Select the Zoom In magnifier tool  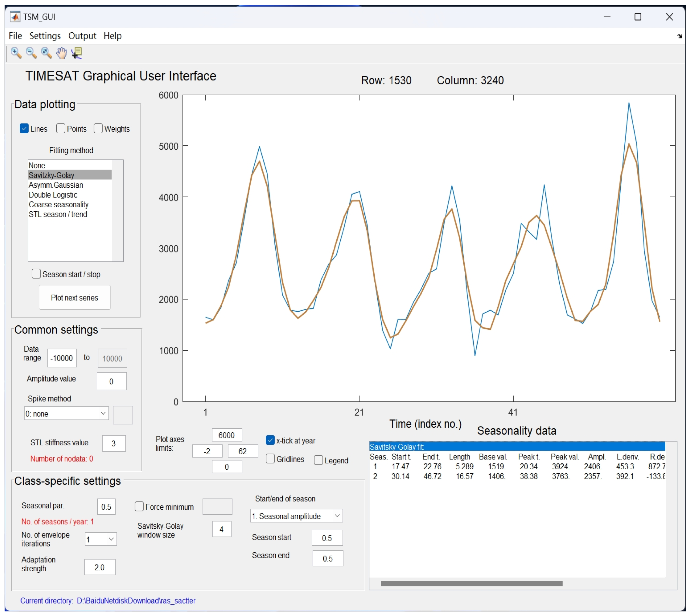click(x=16, y=53)
